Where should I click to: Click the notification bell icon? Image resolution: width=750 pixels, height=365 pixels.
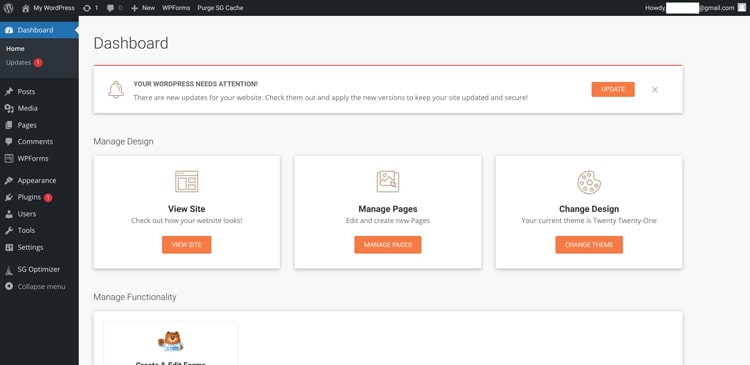coord(116,89)
